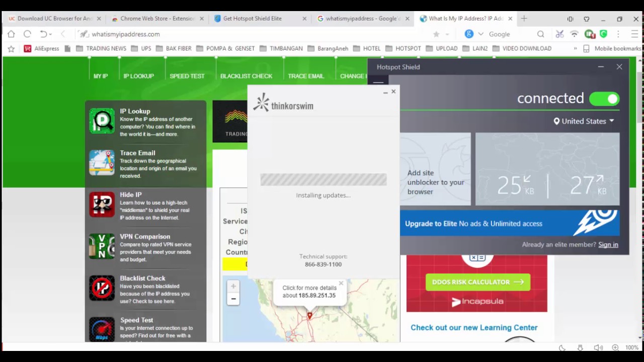Screen dimensions: 644x362
Task: Open SPEED TEST menu item
Action: 187,76
